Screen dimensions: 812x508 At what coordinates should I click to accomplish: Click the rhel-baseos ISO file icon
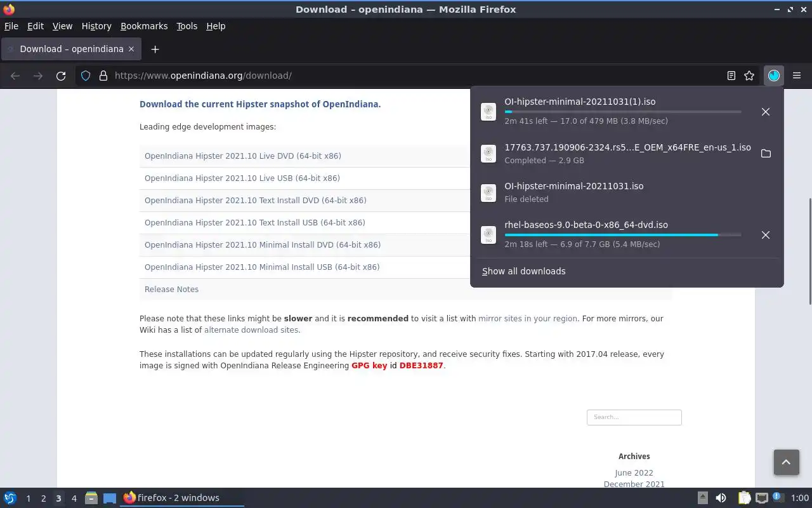tap(488, 235)
